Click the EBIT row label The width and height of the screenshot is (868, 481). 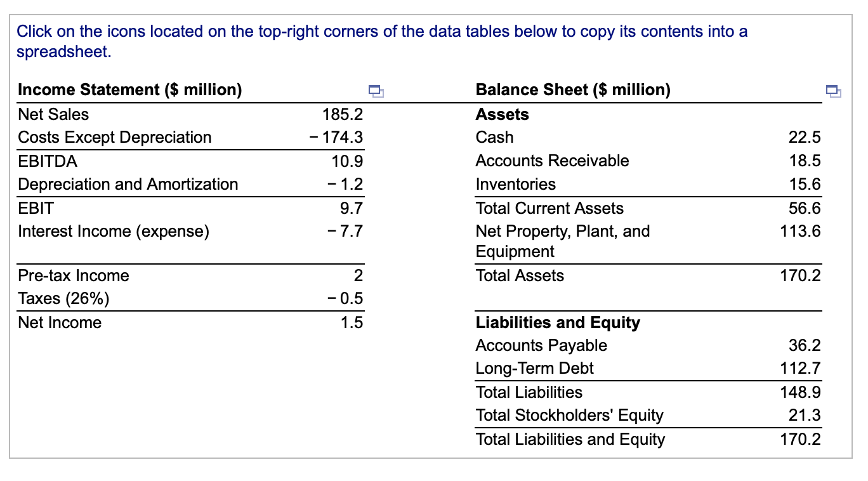(x=36, y=208)
